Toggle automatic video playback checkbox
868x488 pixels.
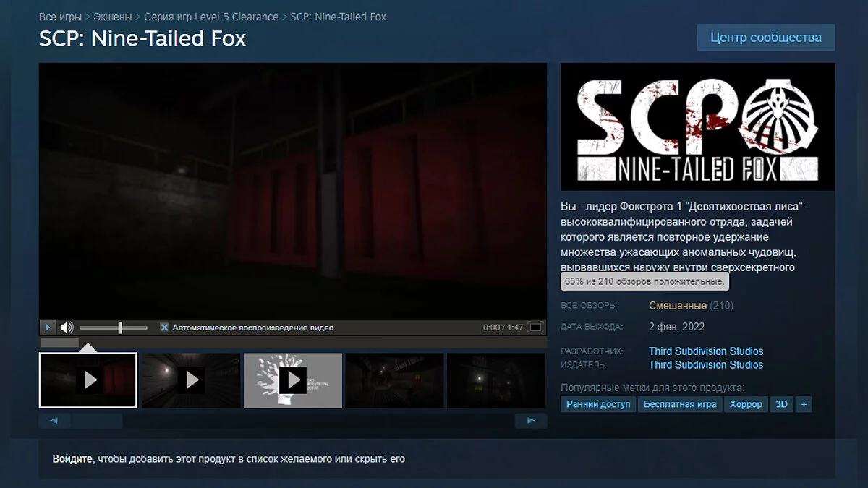pyautogui.click(x=164, y=328)
